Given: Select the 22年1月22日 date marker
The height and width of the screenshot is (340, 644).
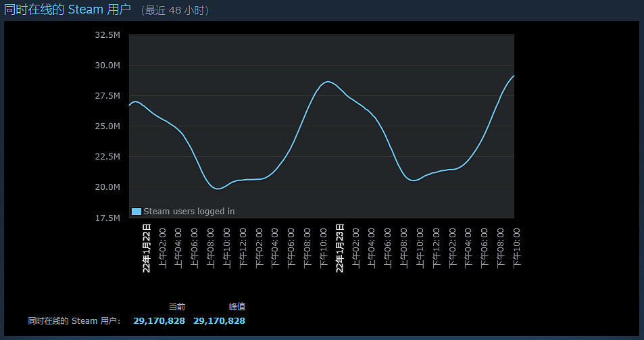Looking at the screenshot, I should 147,248.
